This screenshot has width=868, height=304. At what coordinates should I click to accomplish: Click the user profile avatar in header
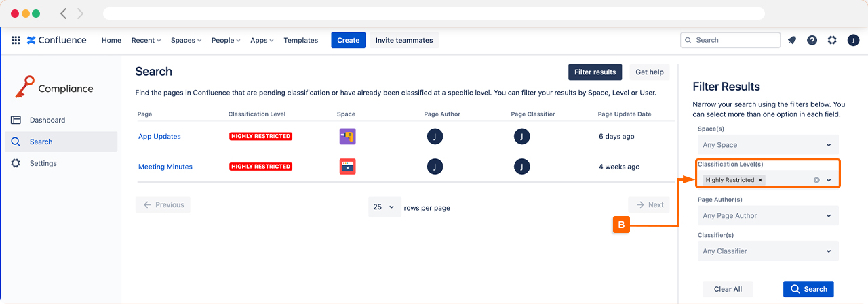coord(853,40)
